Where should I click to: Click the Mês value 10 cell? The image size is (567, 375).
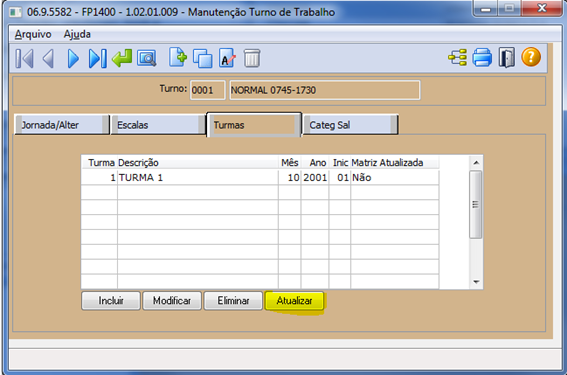[x=289, y=178]
